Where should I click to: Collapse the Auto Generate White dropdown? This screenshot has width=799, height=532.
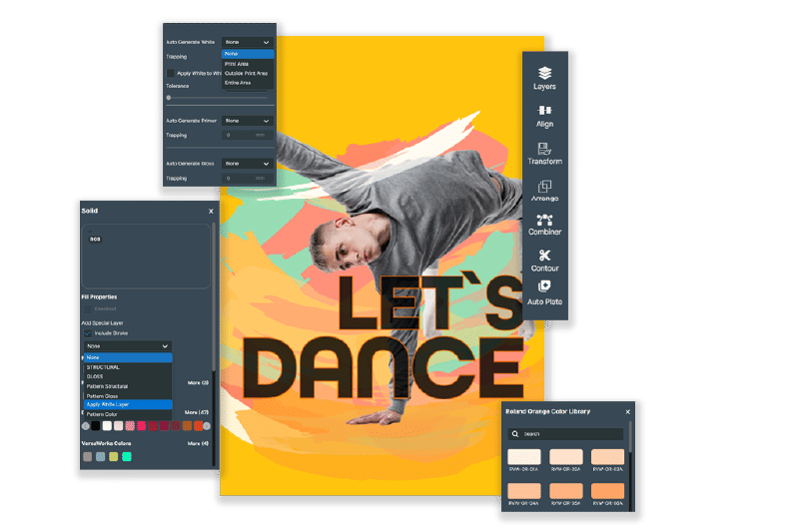coord(247,43)
